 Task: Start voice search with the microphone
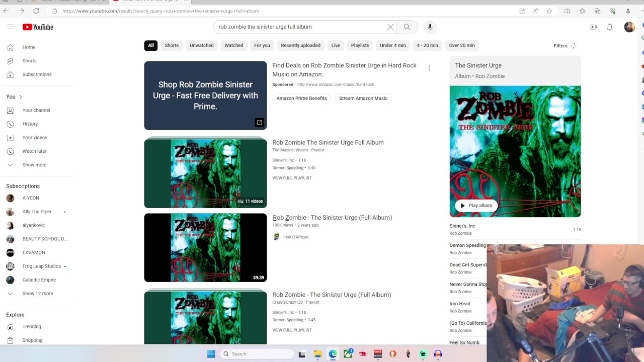coord(430,27)
